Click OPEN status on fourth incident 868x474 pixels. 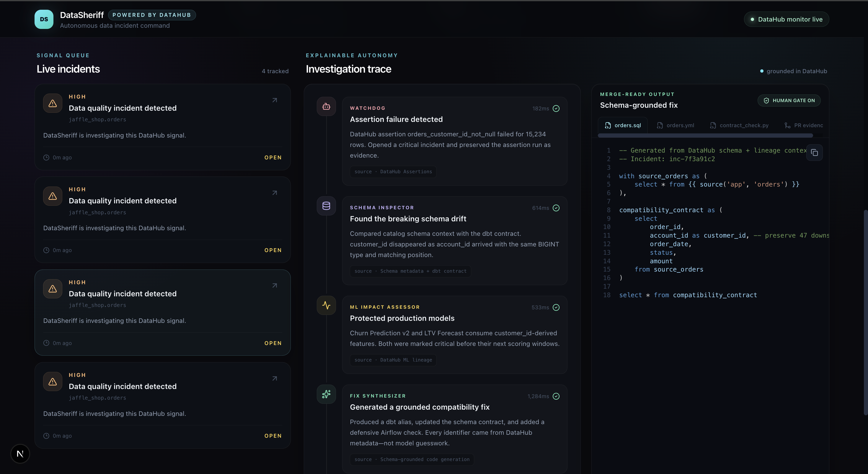click(x=273, y=436)
